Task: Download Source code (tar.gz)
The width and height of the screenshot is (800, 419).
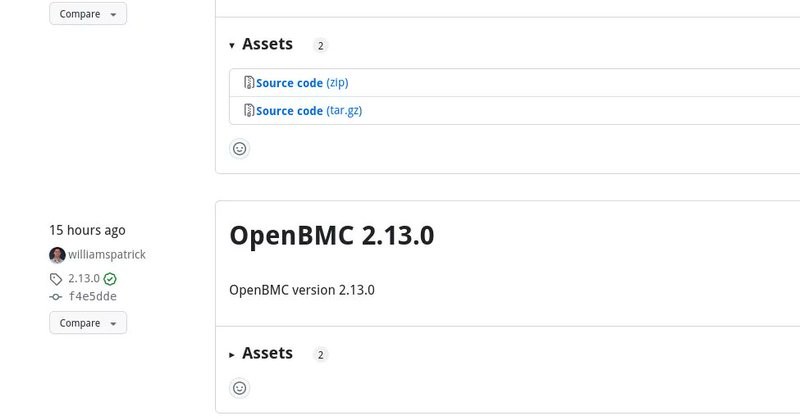Action: tap(309, 111)
